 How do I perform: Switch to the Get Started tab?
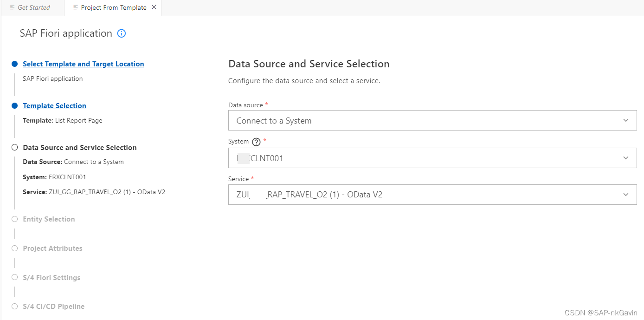click(x=31, y=8)
